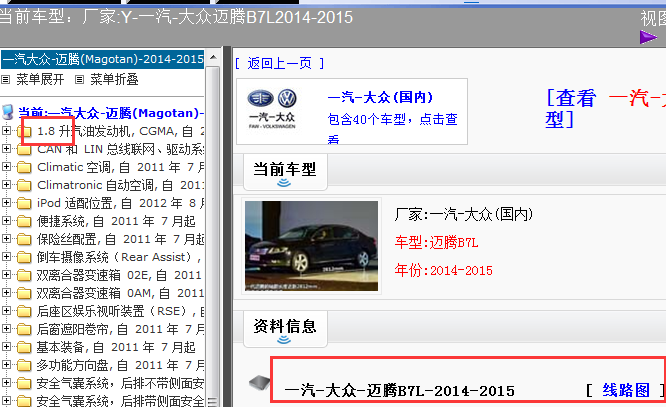Click the folder icon of 1.8 升汽油发动机
The width and height of the screenshot is (666, 407).
[24, 131]
